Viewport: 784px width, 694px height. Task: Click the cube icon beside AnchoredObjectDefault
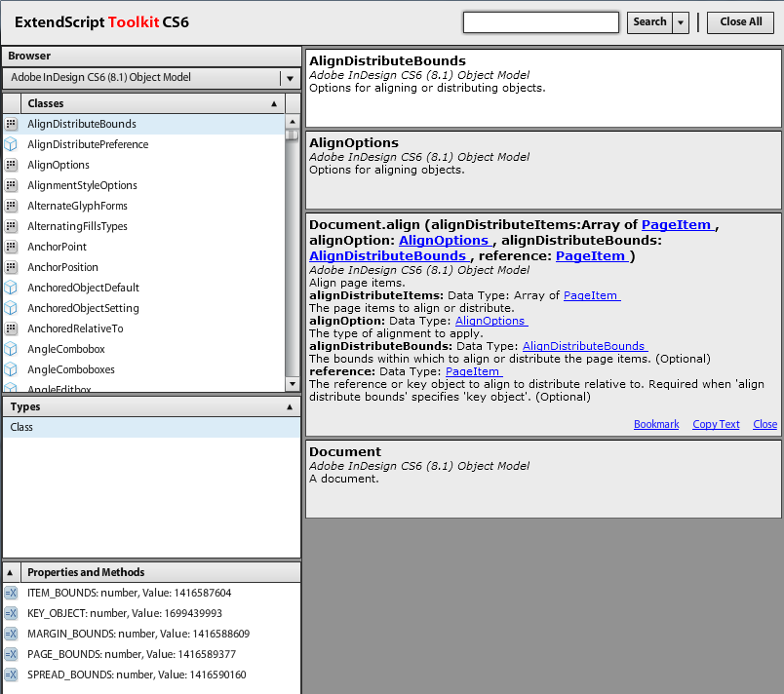coord(11,288)
